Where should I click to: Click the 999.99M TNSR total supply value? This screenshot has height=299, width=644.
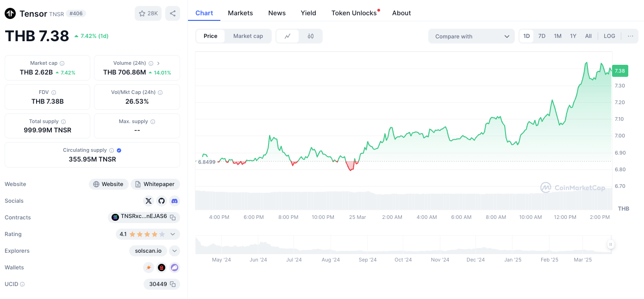tap(48, 130)
